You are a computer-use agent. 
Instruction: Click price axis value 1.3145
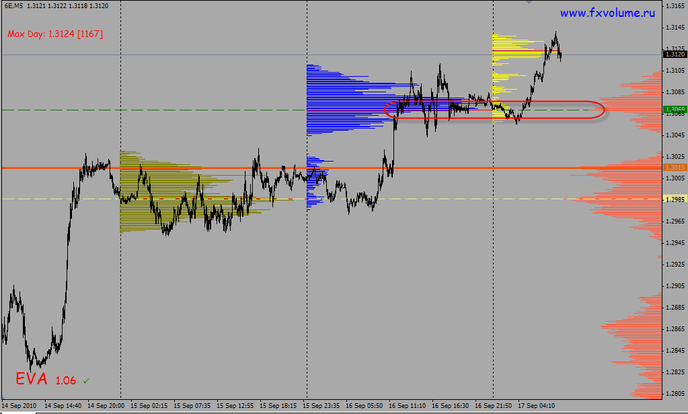675,28
